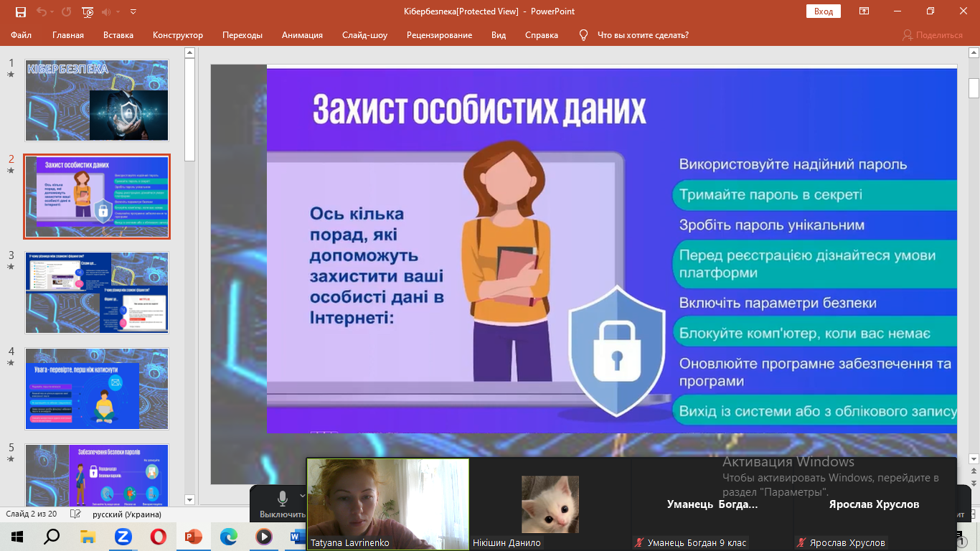
Task: Click slide panel scrollbar down arrow
Action: click(190, 500)
